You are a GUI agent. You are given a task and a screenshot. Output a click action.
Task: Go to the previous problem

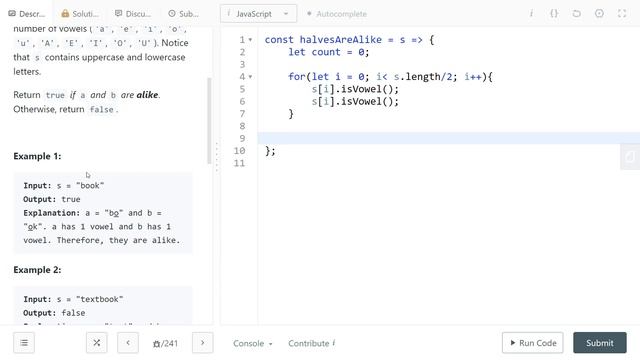tap(128, 343)
